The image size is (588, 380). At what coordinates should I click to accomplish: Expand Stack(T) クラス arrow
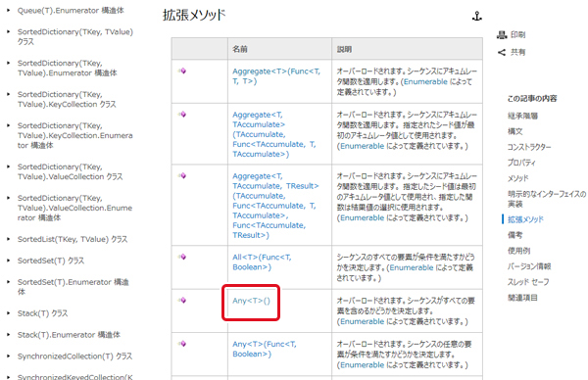[8, 313]
